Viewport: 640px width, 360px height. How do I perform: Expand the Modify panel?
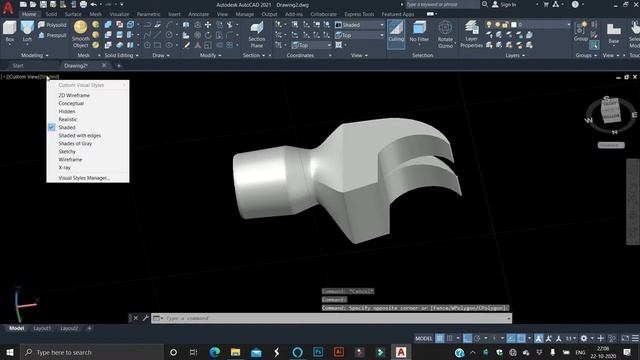click(x=211, y=55)
